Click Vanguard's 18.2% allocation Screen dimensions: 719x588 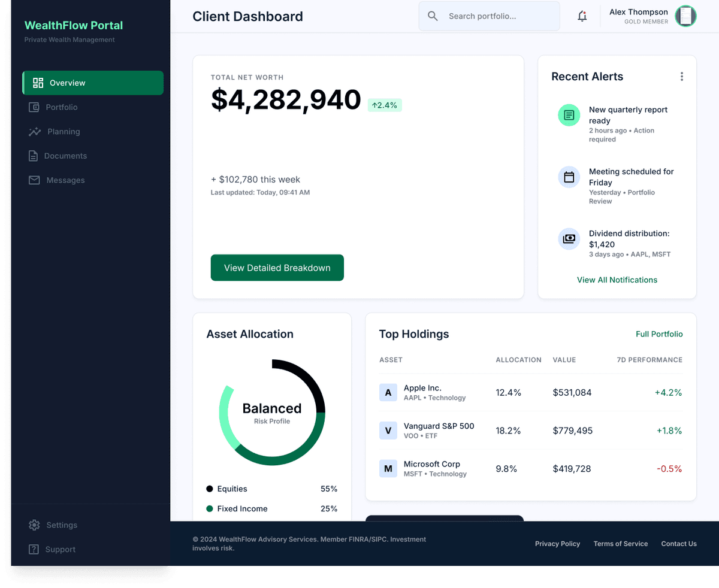point(508,431)
